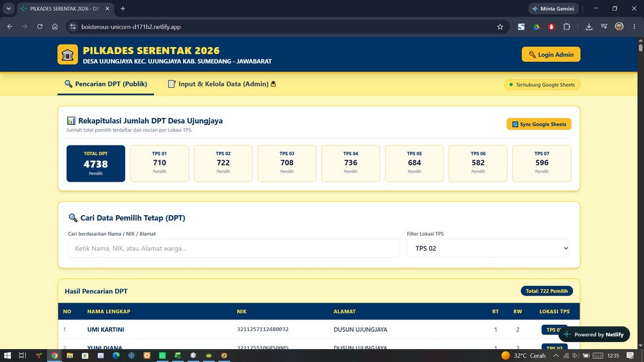This screenshot has width=644, height=362.
Task: Open the Google Drive extension
Action: point(536,26)
